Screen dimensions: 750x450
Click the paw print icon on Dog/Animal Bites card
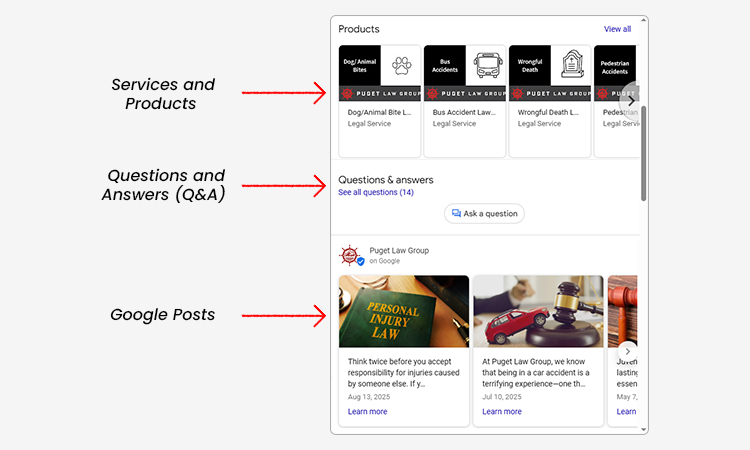click(401, 67)
